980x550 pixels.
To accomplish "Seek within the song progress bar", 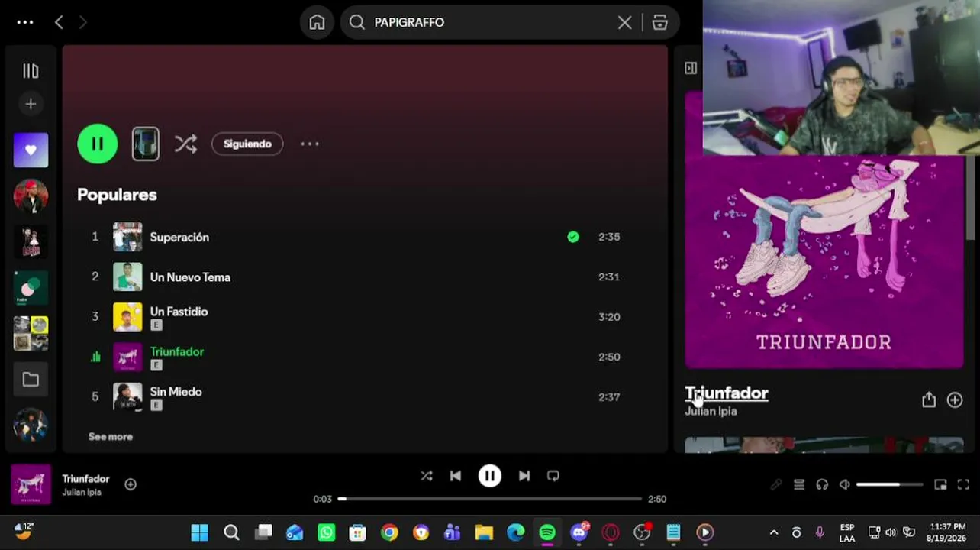I will pos(490,499).
